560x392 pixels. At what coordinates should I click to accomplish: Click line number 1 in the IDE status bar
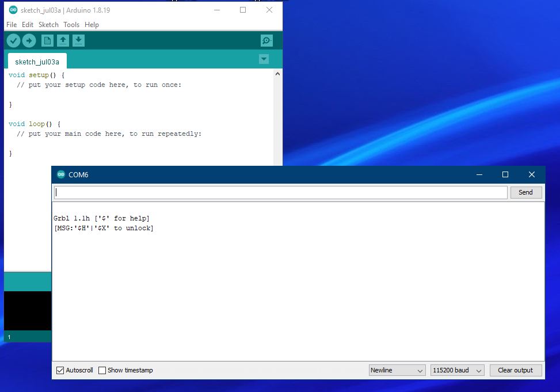pyautogui.click(x=9, y=337)
